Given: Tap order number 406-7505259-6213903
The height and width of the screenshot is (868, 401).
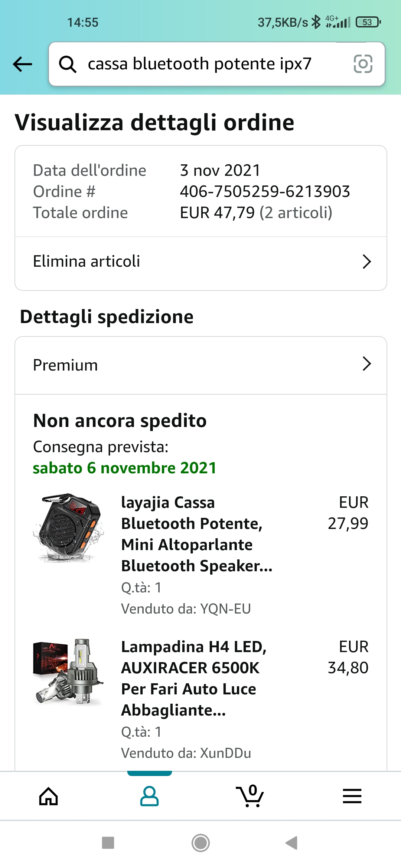Looking at the screenshot, I should [x=265, y=191].
